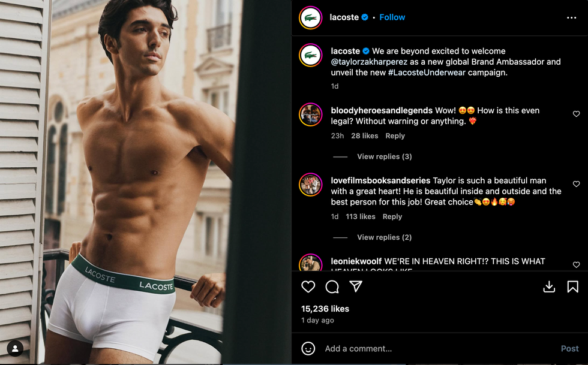Open the three-dot options menu

click(573, 18)
